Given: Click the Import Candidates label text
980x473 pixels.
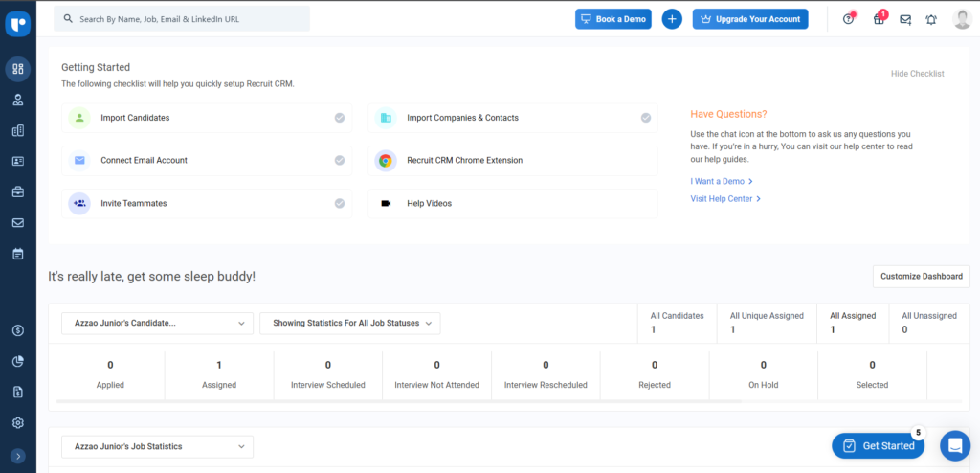Looking at the screenshot, I should 135,118.
